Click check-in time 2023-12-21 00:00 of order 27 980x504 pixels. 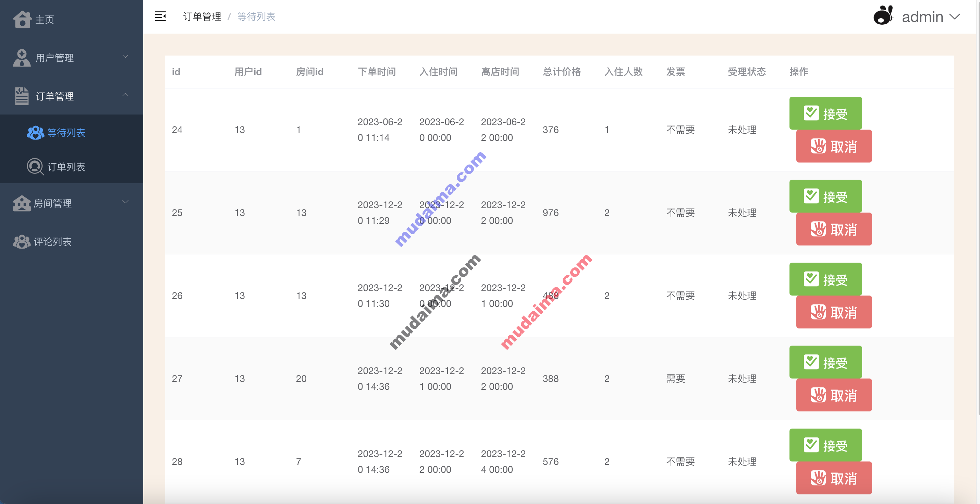[441, 379]
